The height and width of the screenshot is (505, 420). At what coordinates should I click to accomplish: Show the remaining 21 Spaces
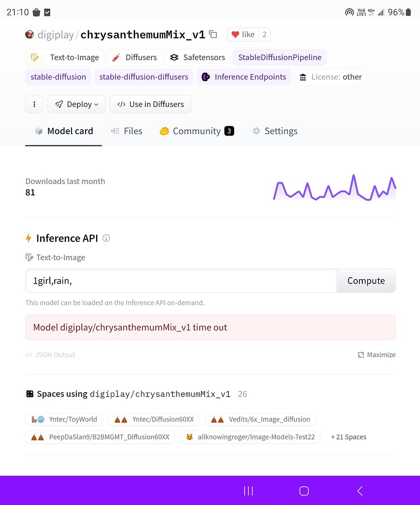coord(348,437)
